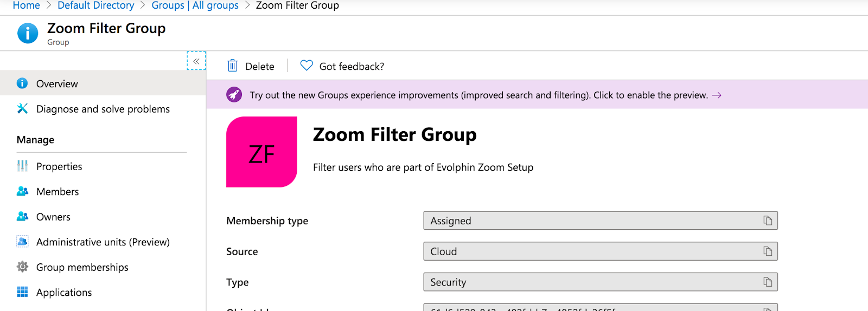This screenshot has width=868, height=311.
Task: Copy the Source field value
Action: point(768,251)
